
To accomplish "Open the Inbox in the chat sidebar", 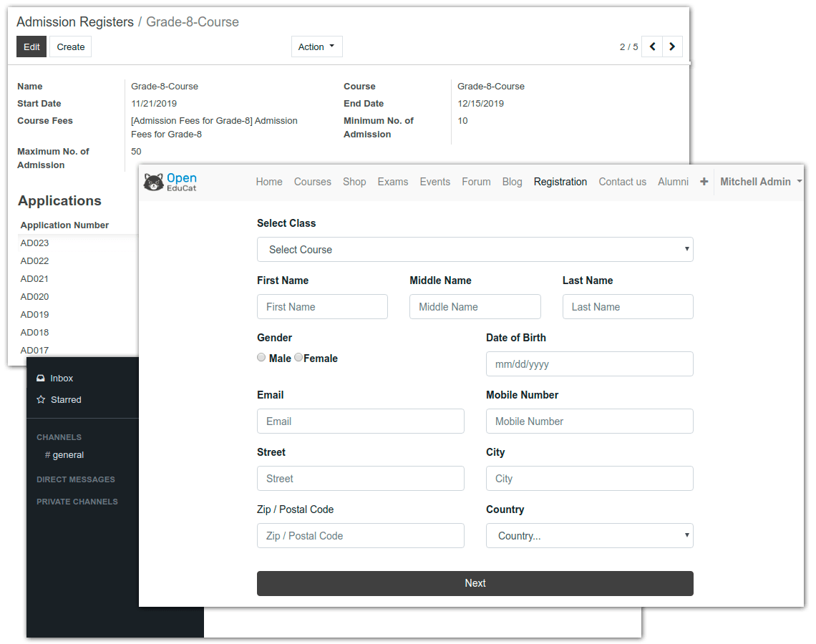I will coord(57,378).
